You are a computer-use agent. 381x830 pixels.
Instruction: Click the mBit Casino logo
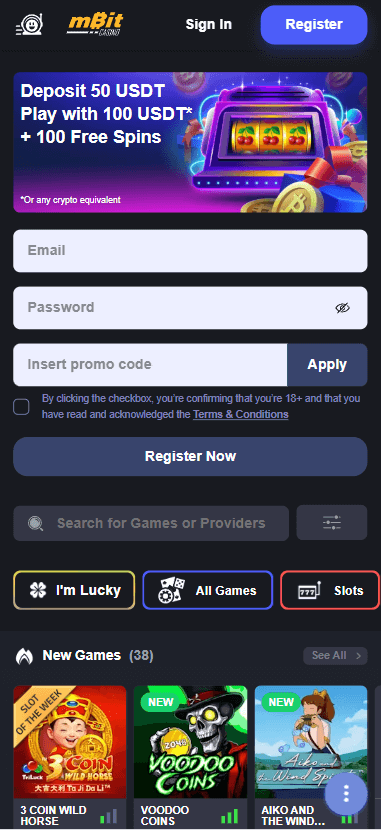click(95, 24)
